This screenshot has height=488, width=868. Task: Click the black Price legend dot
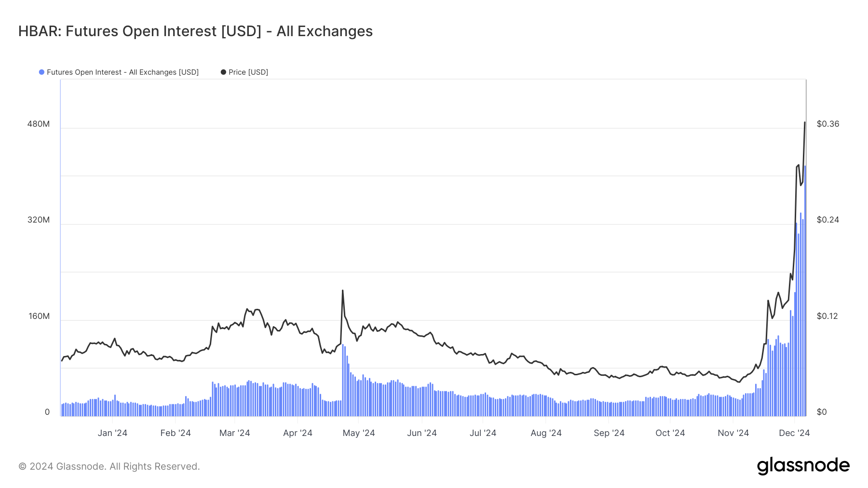223,72
